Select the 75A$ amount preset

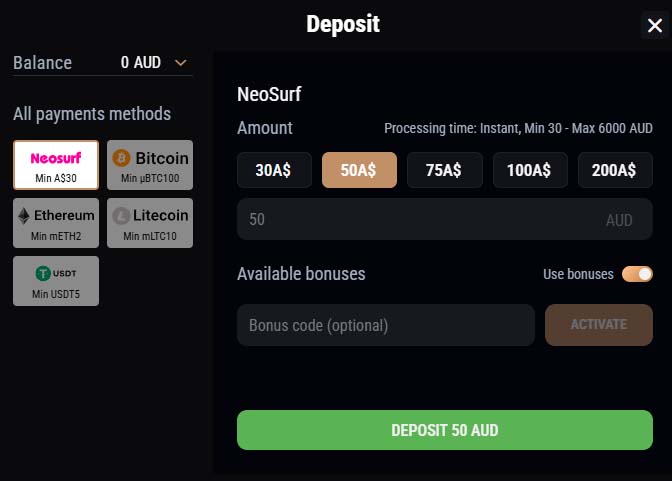[444, 170]
